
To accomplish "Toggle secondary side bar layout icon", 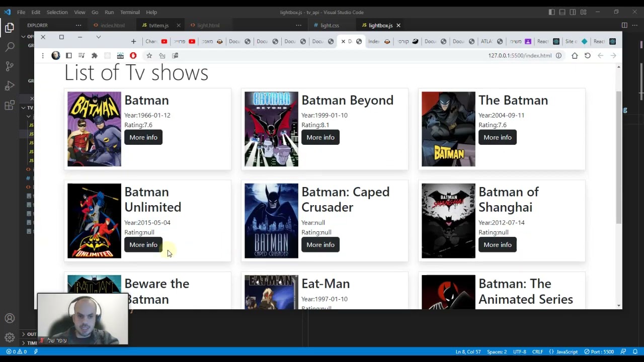I will pos(573,12).
